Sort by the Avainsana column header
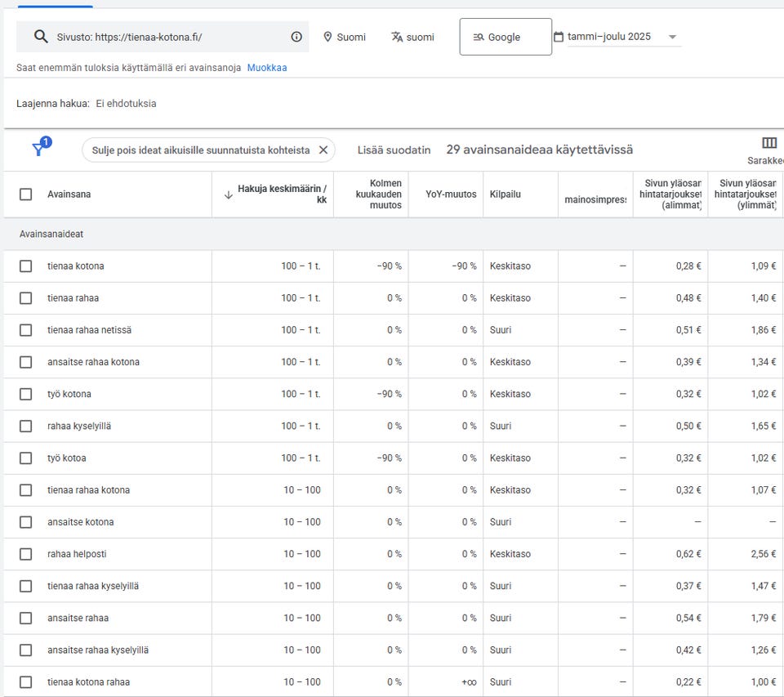Viewport: 784px width, 697px height. click(69, 194)
